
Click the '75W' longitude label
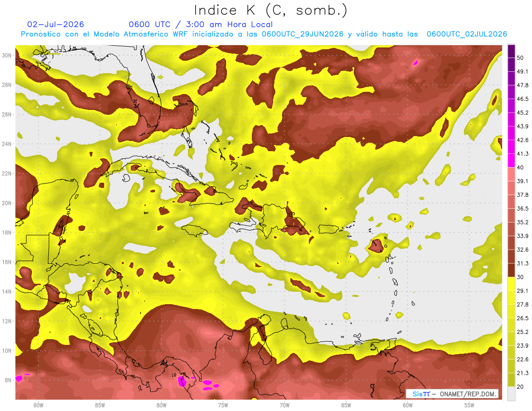pyautogui.click(x=223, y=405)
